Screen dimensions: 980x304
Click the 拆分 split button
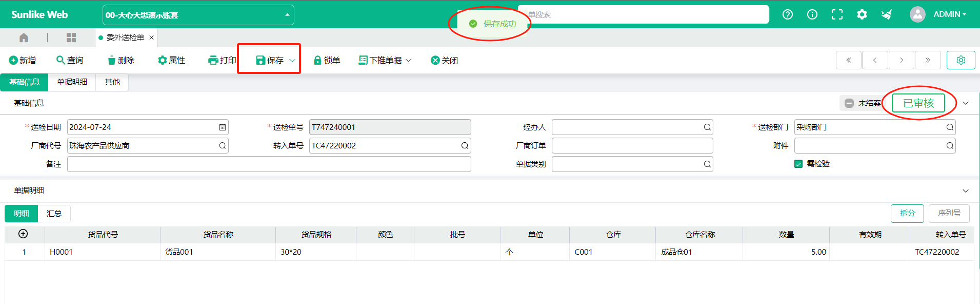907,213
